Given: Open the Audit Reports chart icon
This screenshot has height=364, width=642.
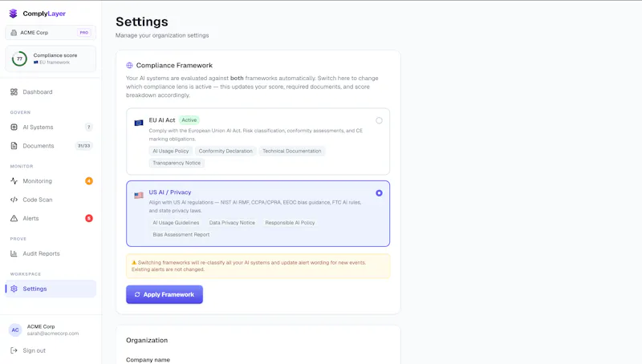Looking at the screenshot, I should (x=14, y=253).
